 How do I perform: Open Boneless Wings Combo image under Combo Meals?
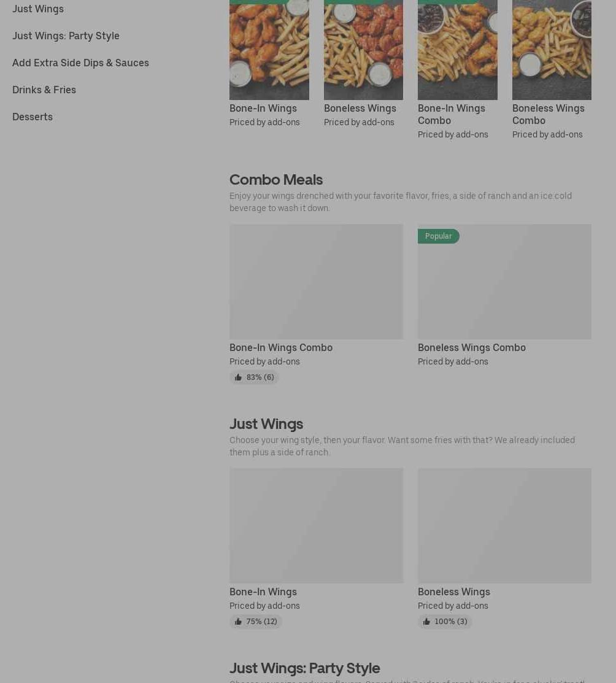[x=504, y=282]
